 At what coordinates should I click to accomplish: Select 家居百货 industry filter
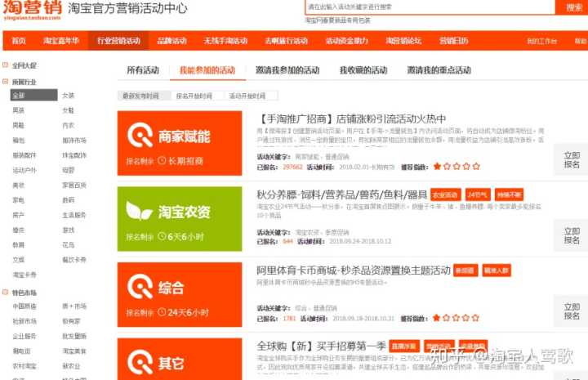(x=74, y=185)
